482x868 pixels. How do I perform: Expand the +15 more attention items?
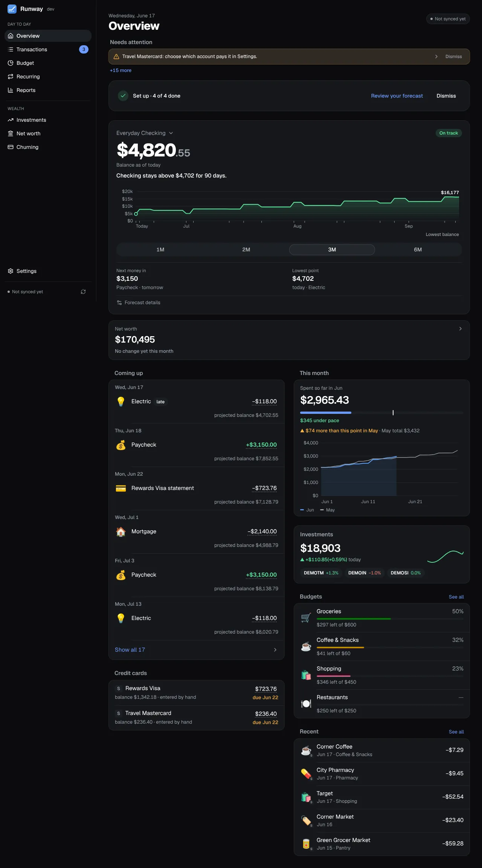pos(120,70)
